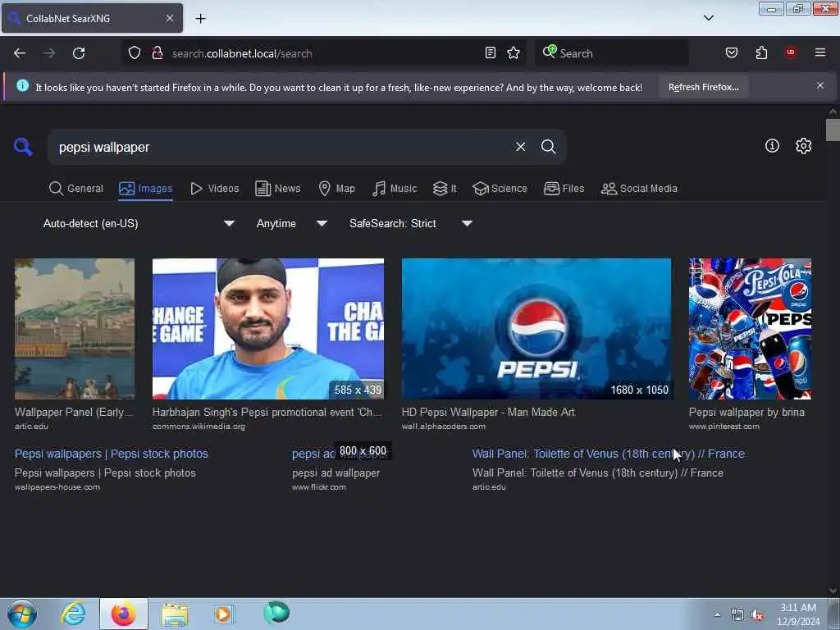
Task: Switch to the Files category
Action: click(564, 189)
